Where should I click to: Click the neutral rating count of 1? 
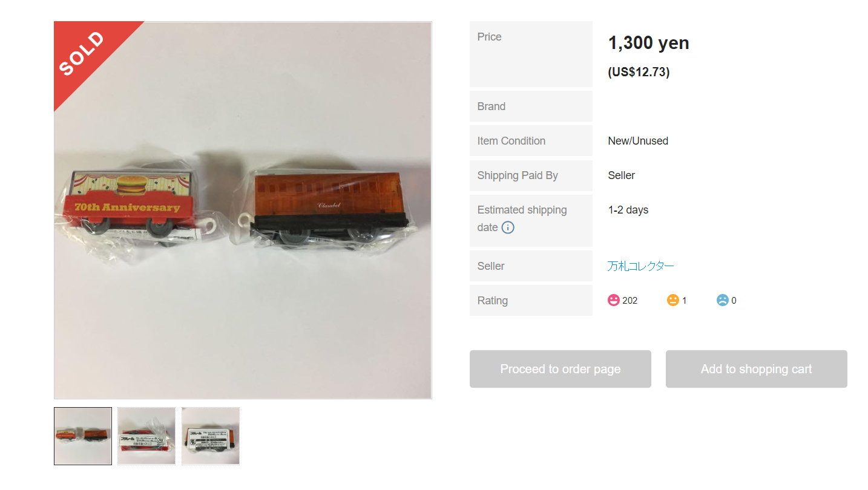[684, 301]
